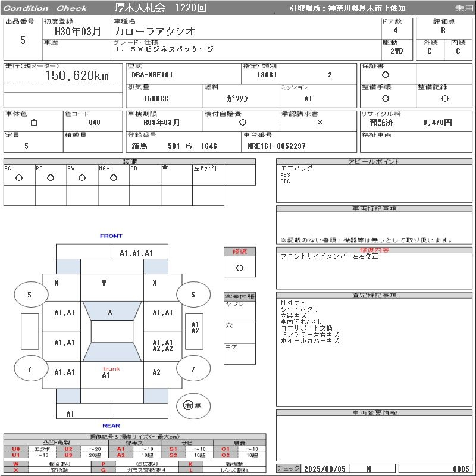
Task: Click the REAR label below diagram
Action: [111, 425]
